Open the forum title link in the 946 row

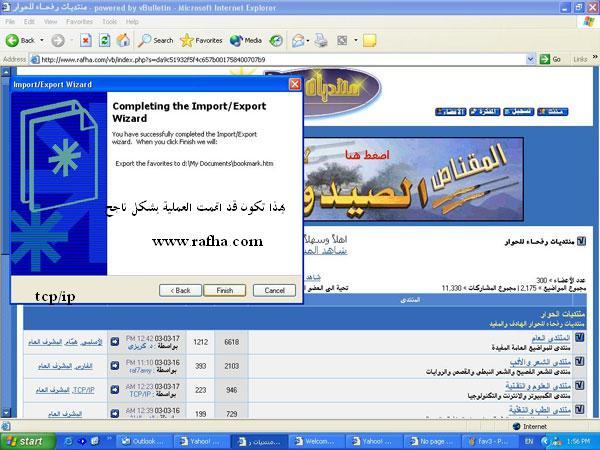coord(538,386)
